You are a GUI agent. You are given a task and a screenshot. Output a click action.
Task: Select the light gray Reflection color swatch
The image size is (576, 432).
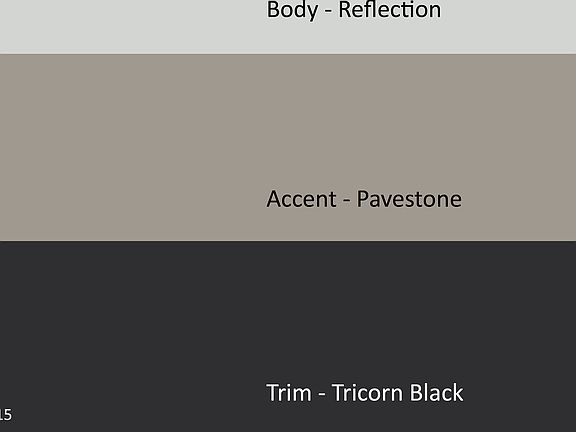point(288,27)
